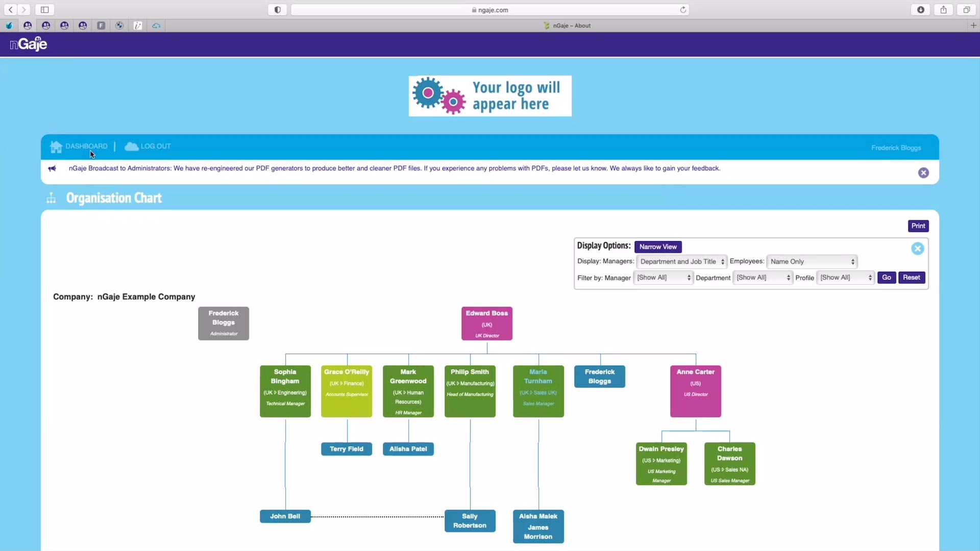The width and height of the screenshot is (980, 551).
Task: Open Managers display dropdown
Action: 681,262
